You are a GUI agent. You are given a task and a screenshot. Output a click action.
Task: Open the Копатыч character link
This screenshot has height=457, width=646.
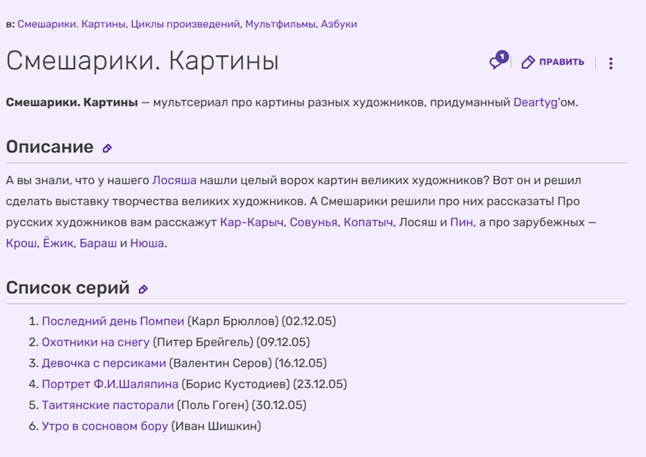pos(368,222)
